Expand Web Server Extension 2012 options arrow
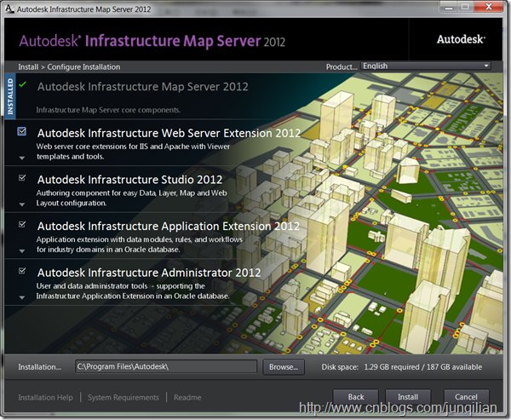This screenshot has height=420, width=511. (x=22, y=158)
